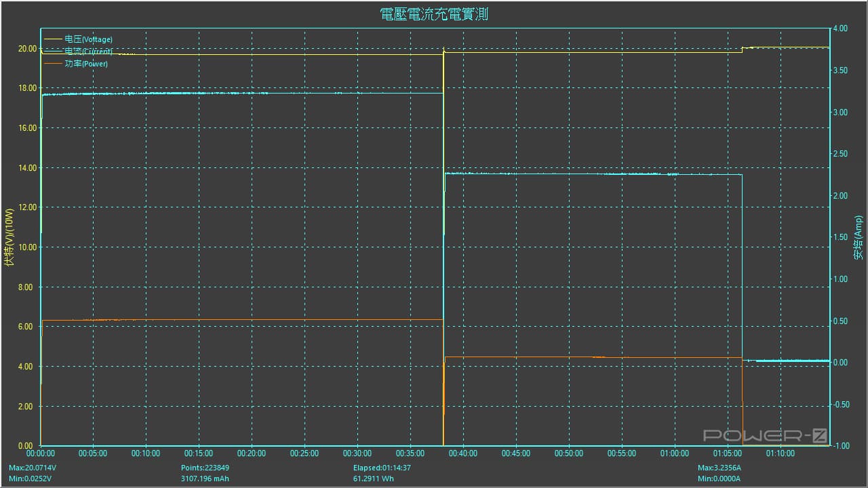Viewport: 868px width, 488px height.
Task: Click the 10.00 voltage axis tick label
Action: [27, 247]
